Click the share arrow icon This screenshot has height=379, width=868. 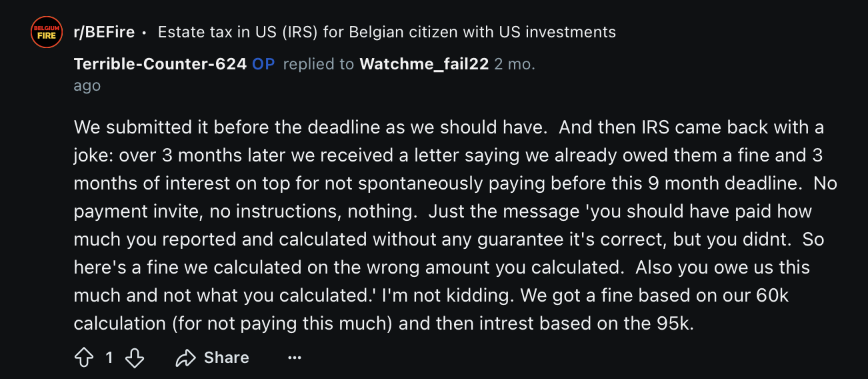tap(185, 358)
